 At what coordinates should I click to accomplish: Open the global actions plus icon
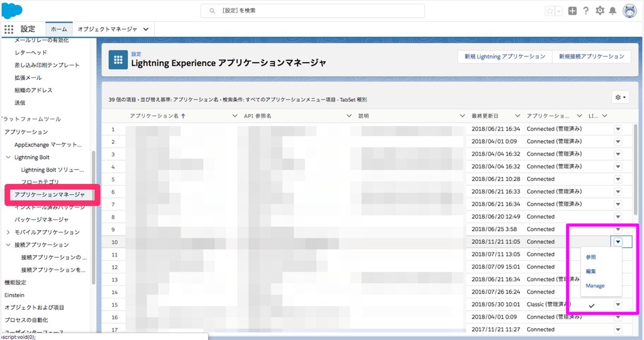coord(572,11)
